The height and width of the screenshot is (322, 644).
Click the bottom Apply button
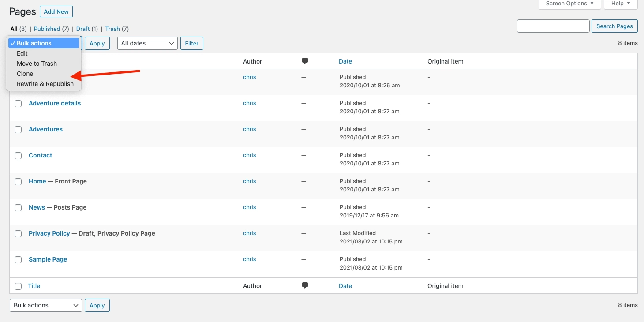(97, 305)
